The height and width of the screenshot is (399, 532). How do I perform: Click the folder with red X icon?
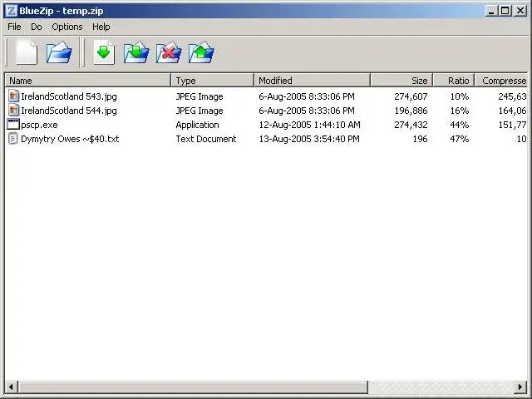pyautogui.click(x=169, y=52)
